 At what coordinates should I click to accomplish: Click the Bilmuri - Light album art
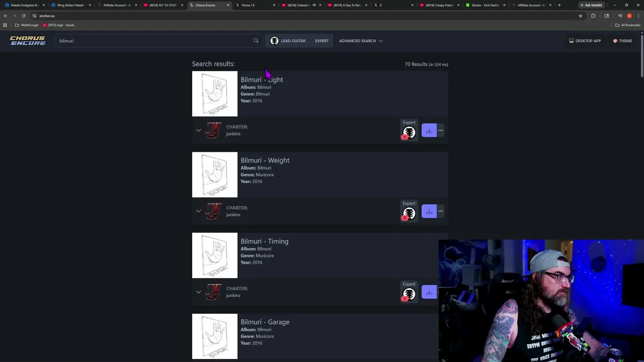click(x=214, y=94)
